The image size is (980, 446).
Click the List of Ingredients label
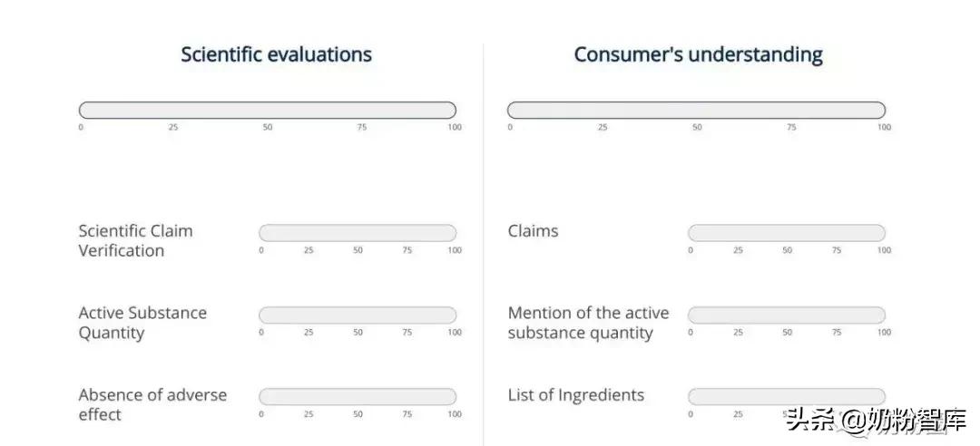[575, 395]
